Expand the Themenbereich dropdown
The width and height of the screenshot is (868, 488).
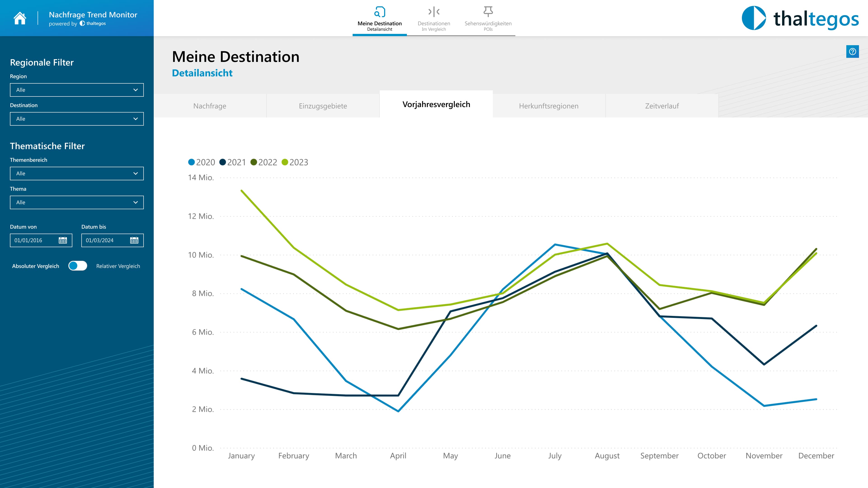77,174
